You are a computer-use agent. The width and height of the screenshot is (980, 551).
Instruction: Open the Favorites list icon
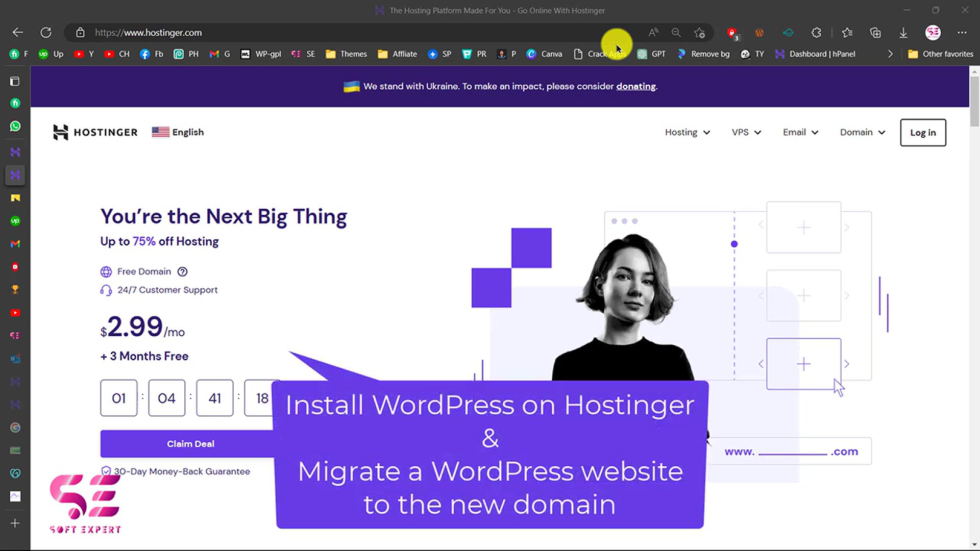tap(847, 33)
